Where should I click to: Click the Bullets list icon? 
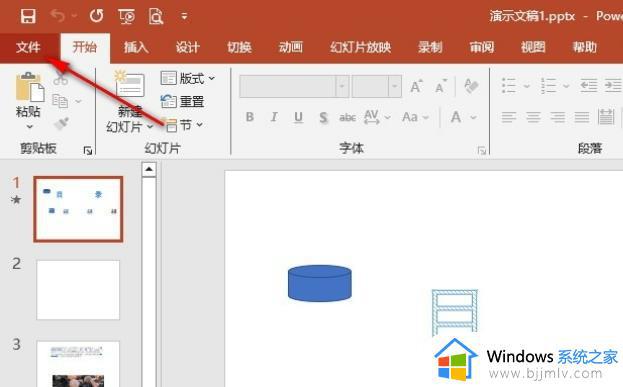(509, 85)
